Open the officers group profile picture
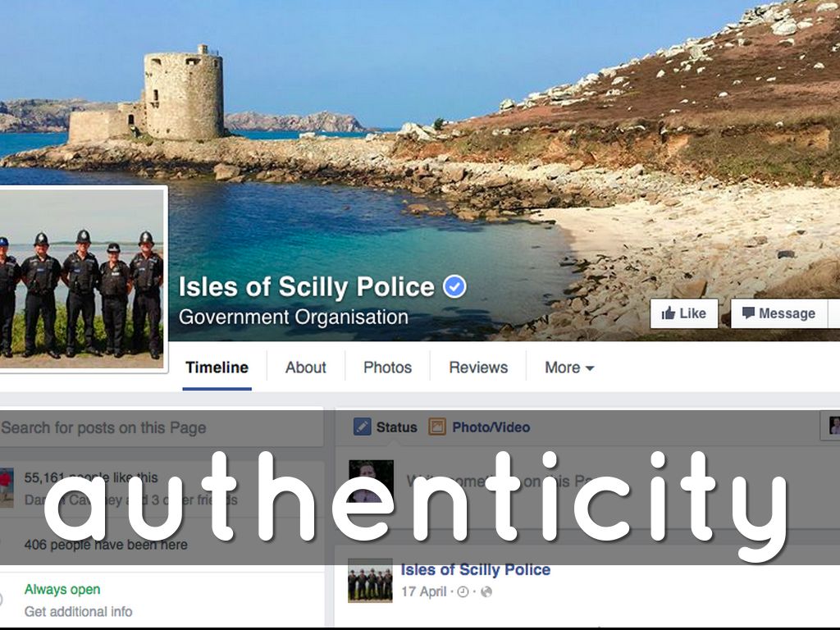This screenshot has width=840, height=630. pos(82,279)
